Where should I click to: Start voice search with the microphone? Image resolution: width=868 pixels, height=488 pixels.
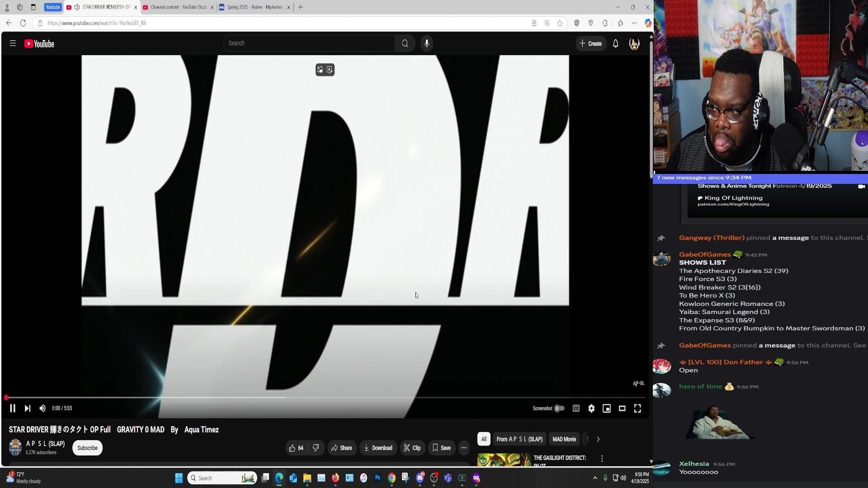427,43
